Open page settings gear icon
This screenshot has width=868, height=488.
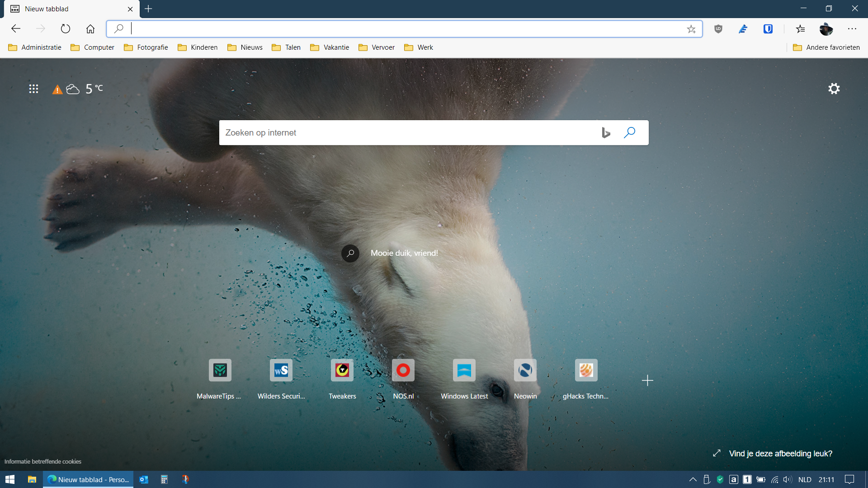pos(834,89)
